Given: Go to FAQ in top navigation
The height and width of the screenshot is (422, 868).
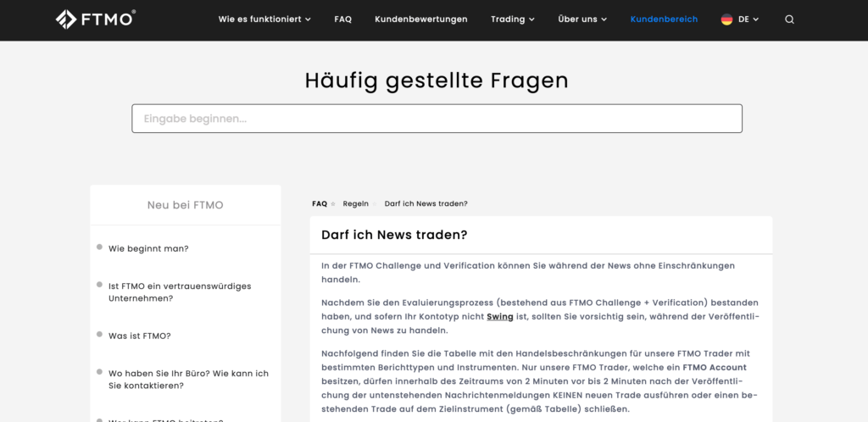Looking at the screenshot, I should [x=342, y=19].
